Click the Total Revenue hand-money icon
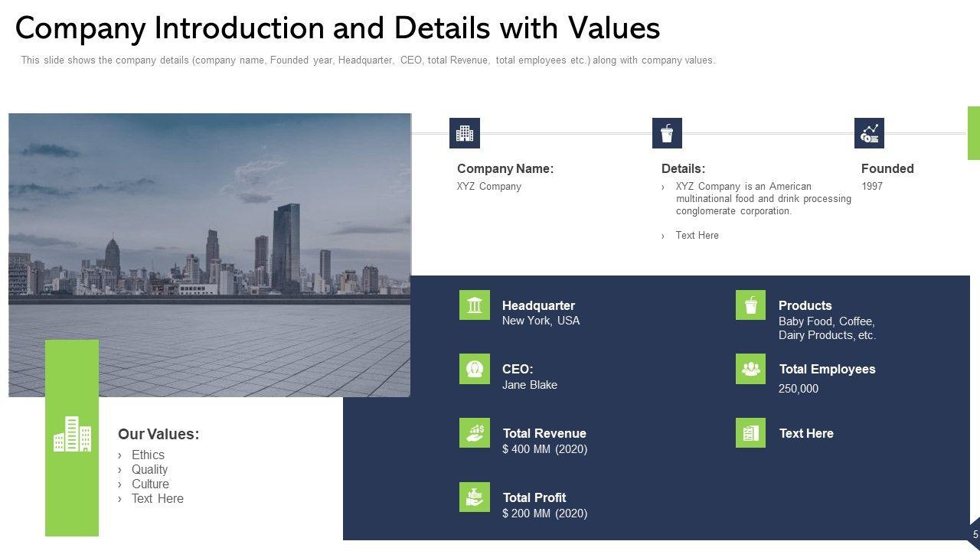The width and height of the screenshot is (980, 551). 475,432
